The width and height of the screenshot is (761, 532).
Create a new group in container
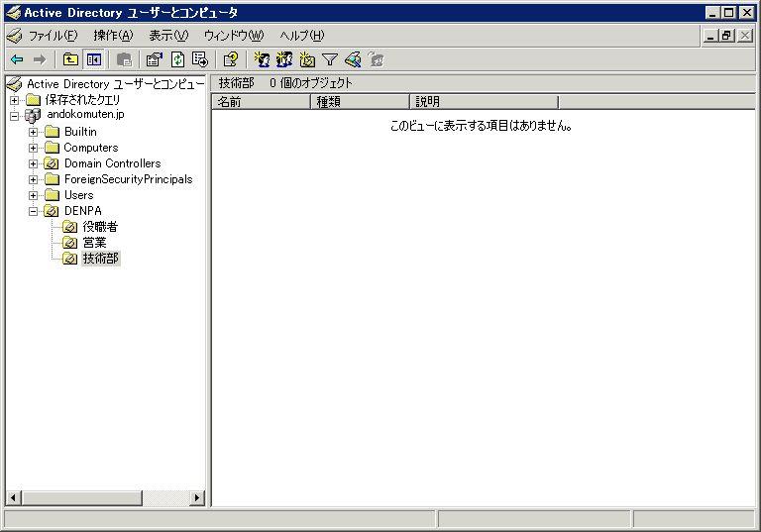[x=284, y=59]
